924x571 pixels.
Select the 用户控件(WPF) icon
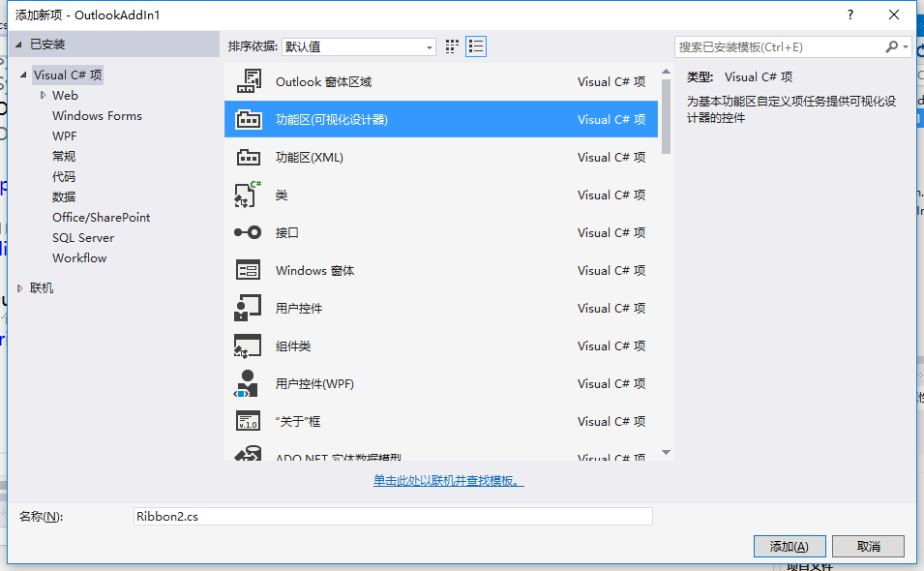tap(247, 383)
